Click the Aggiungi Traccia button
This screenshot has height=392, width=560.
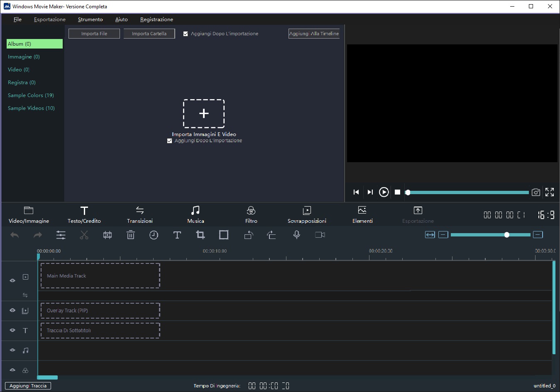click(x=28, y=386)
